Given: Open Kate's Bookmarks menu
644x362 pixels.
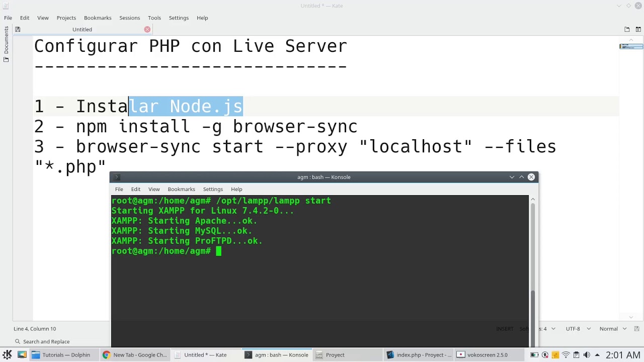Looking at the screenshot, I should (98, 18).
